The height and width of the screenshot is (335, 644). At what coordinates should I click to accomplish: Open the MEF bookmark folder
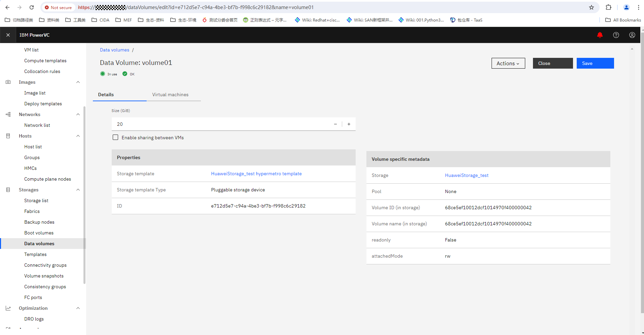click(123, 20)
